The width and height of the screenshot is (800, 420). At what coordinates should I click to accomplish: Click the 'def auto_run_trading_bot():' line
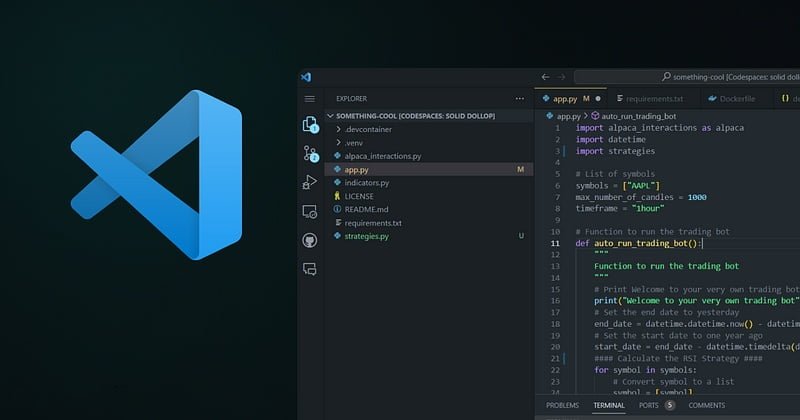(x=639, y=243)
